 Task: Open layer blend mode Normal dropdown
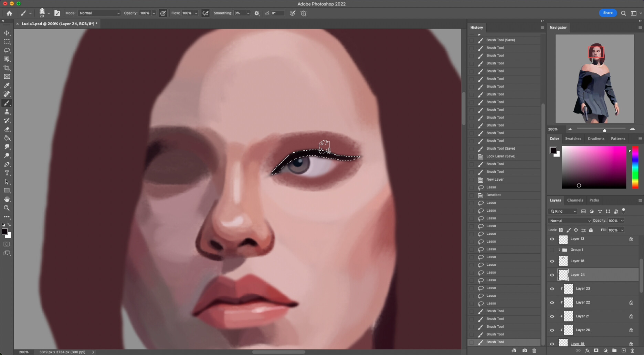(x=570, y=221)
